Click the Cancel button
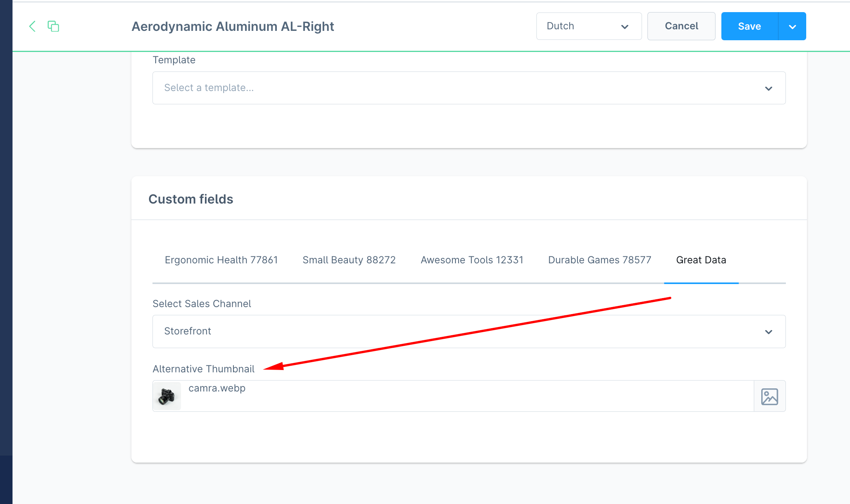This screenshot has height=504, width=850. (681, 26)
